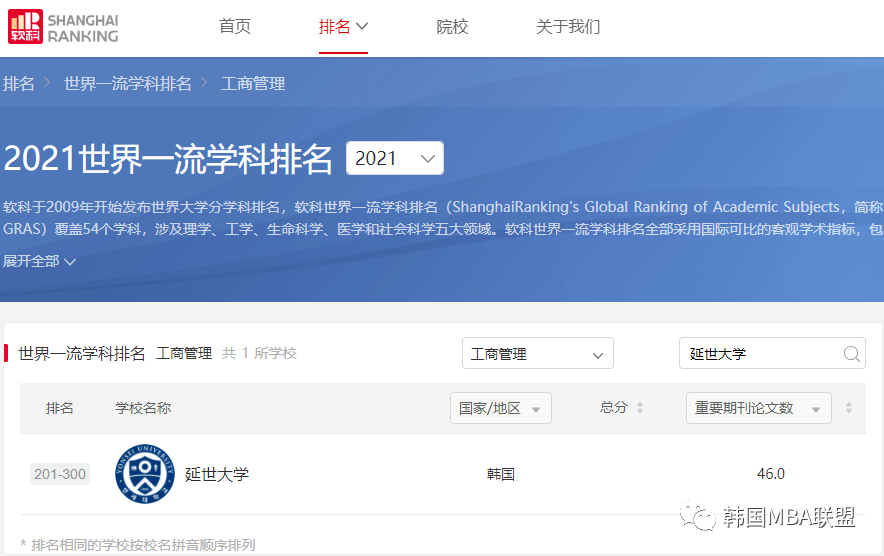
Task: Open the 重要期刊论文数 indicator dropdown
Action: tap(759, 408)
